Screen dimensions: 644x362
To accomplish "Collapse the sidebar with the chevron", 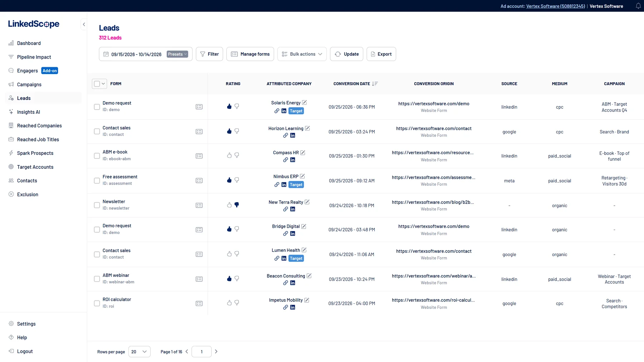I will (84, 24).
